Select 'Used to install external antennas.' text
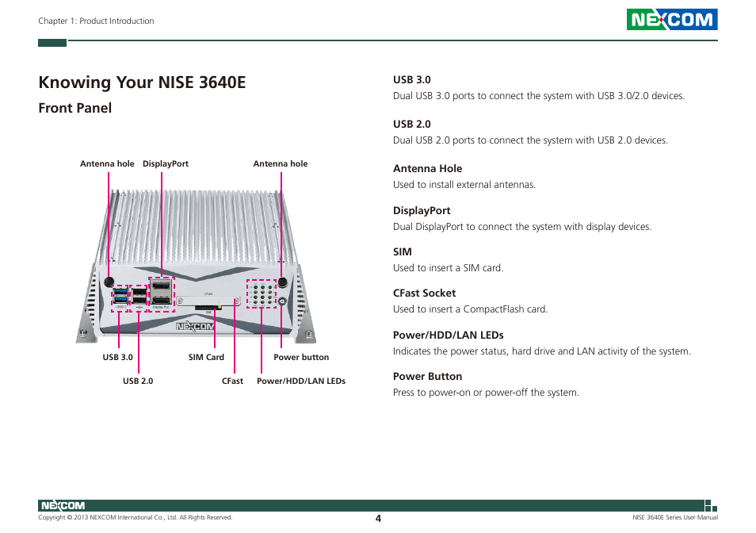This screenshot has height=533, width=756. coord(464,185)
